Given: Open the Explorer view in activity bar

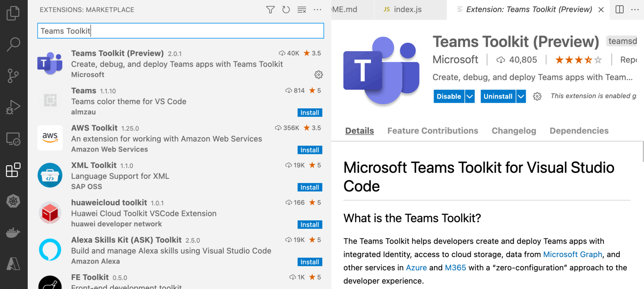Looking at the screenshot, I should tap(13, 13).
